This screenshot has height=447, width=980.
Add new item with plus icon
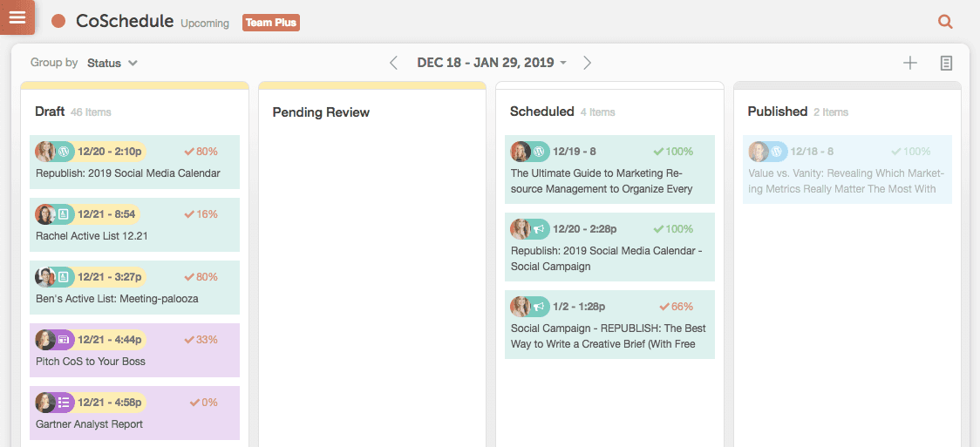(x=910, y=63)
